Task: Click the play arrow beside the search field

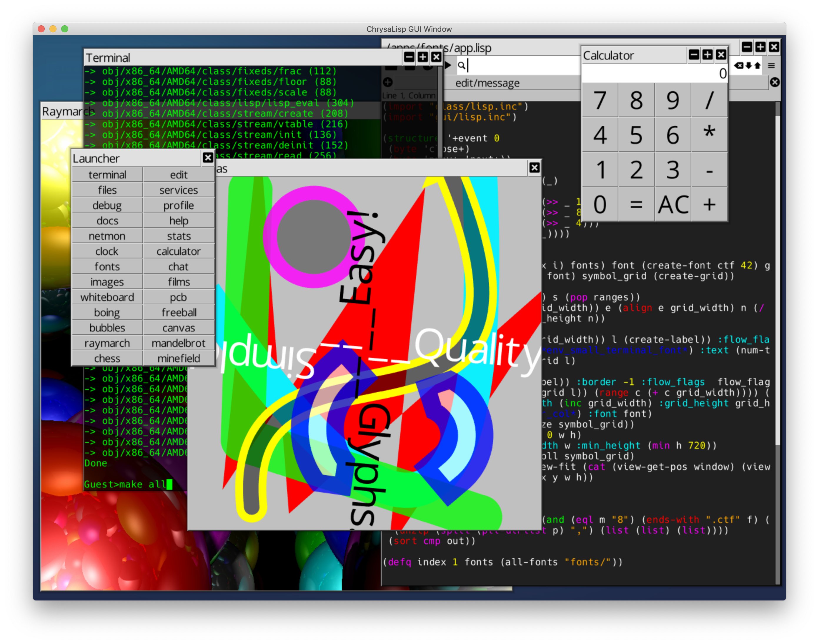Action: coord(448,65)
